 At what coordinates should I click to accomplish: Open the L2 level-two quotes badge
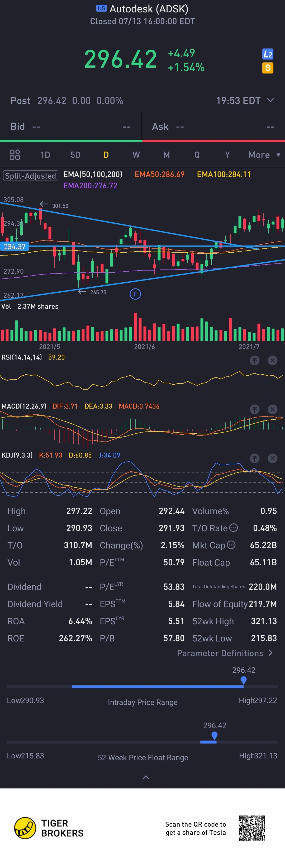point(268,54)
